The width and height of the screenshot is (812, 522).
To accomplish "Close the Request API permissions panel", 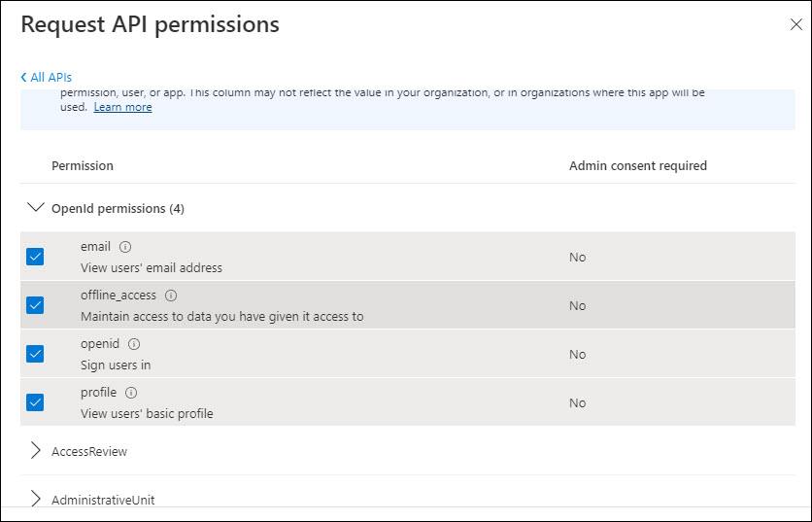I will pyautogui.click(x=795, y=25).
